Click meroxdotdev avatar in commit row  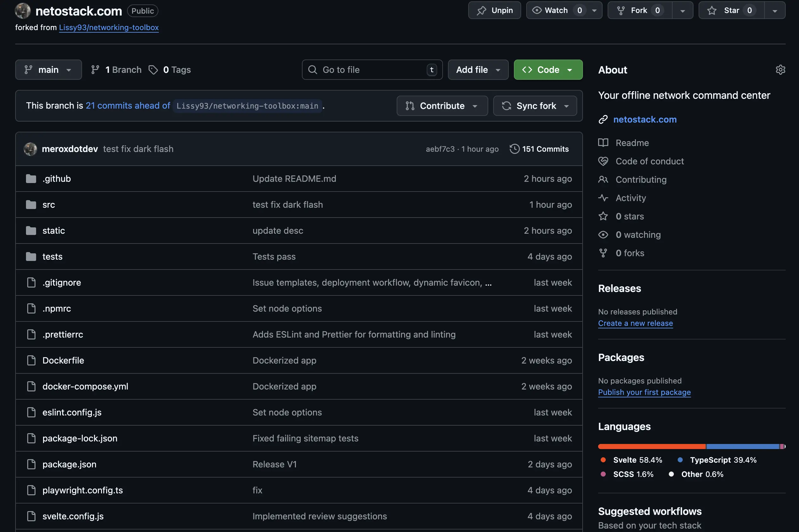30,149
